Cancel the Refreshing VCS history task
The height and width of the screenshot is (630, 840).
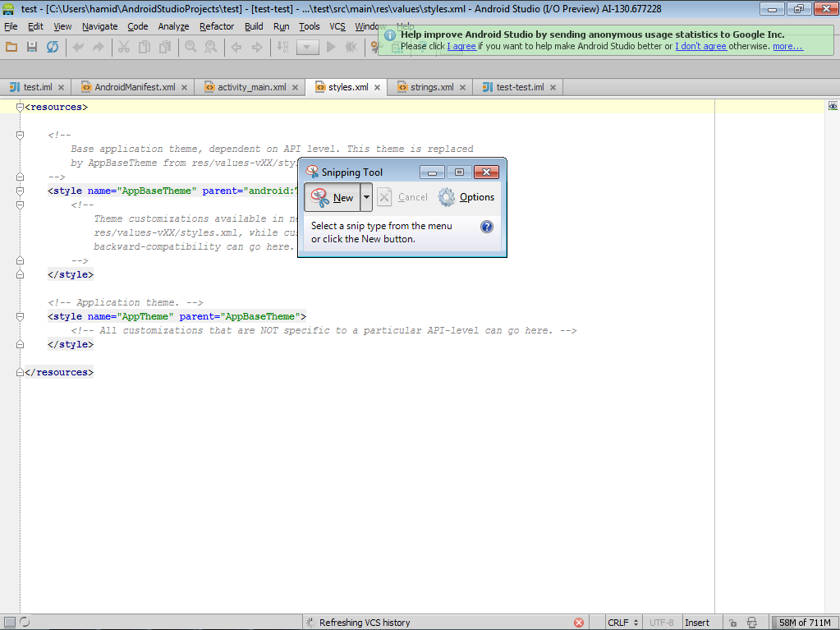click(579, 623)
